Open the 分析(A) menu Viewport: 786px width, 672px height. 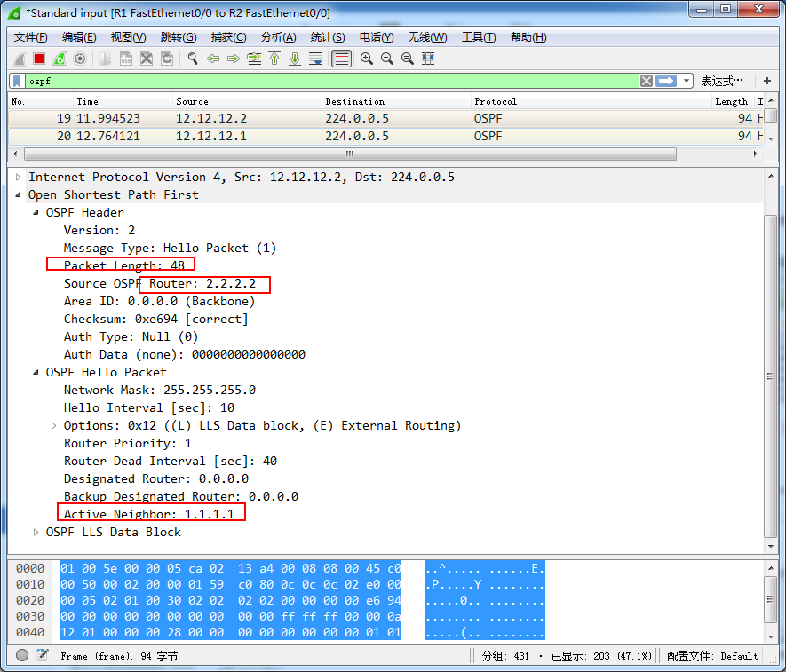278,37
